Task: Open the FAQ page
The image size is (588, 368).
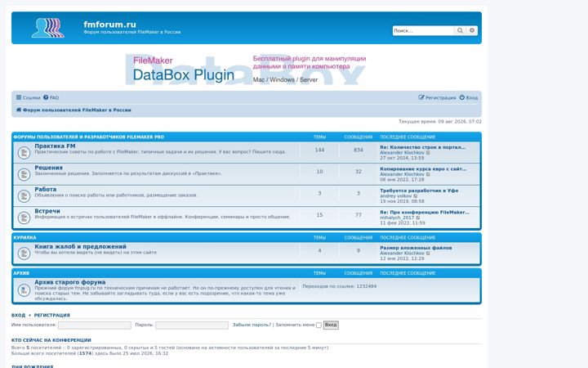Action: (x=51, y=97)
